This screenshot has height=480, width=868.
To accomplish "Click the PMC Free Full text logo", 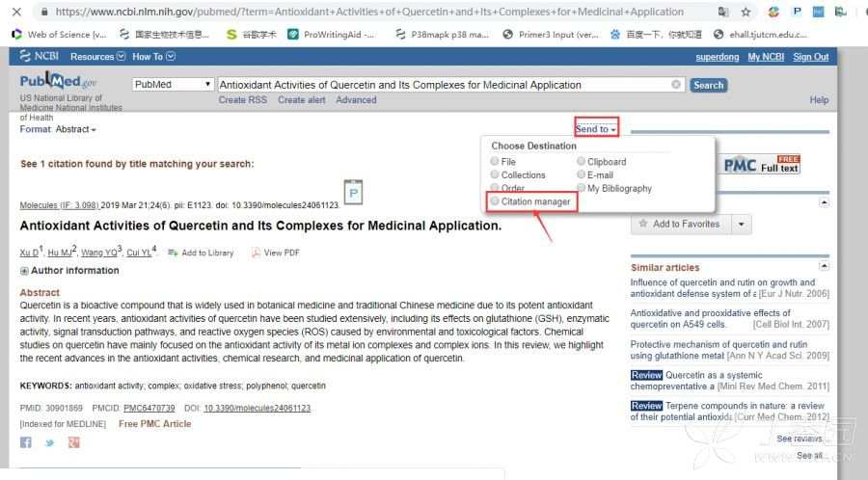I will click(761, 164).
